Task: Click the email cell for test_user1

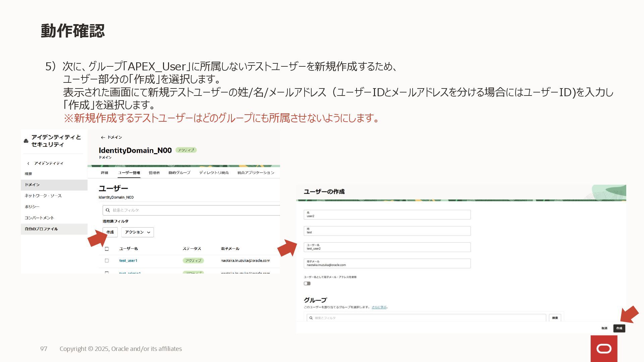Action: [245, 260]
